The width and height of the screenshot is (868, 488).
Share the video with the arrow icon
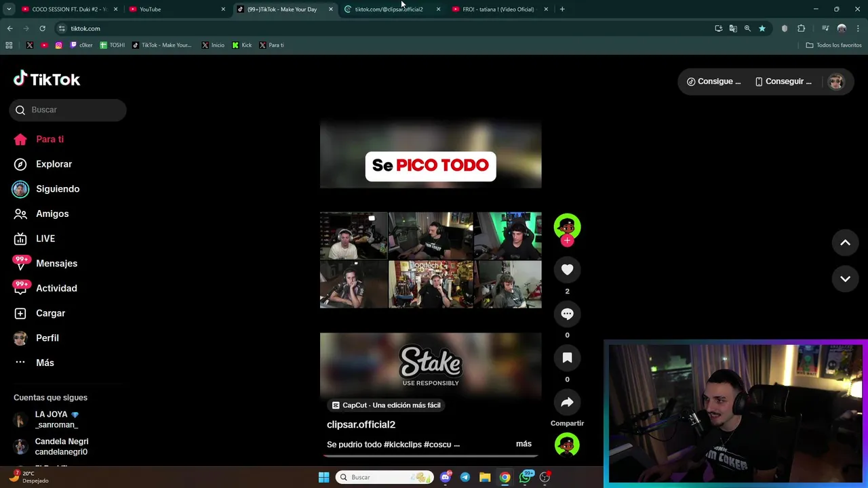click(x=567, y=402)
